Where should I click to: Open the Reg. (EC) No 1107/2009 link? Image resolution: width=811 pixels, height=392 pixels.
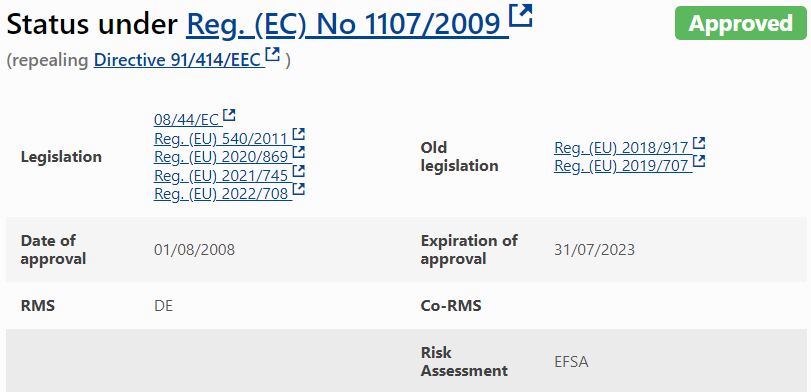pyautogui.click(x=347, y=24)
